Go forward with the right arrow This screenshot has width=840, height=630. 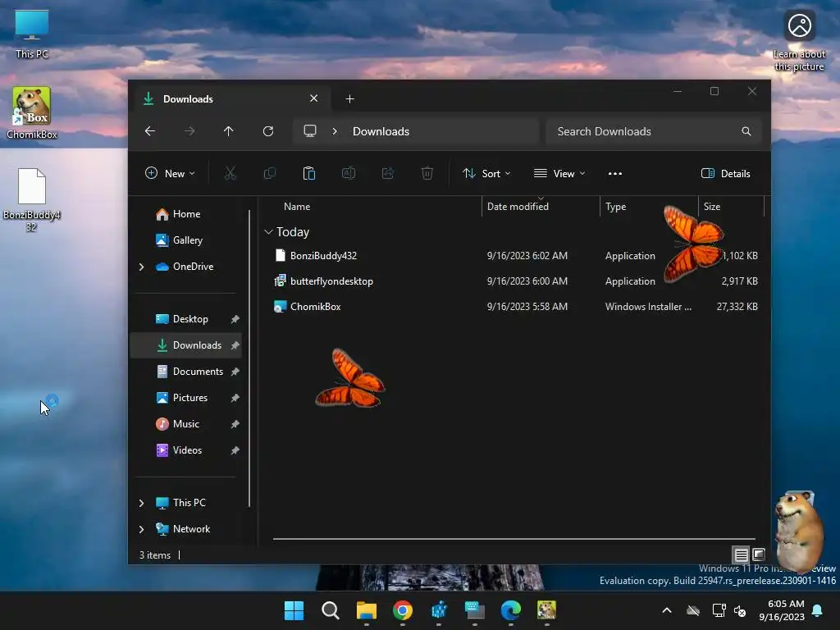(189, 131)
